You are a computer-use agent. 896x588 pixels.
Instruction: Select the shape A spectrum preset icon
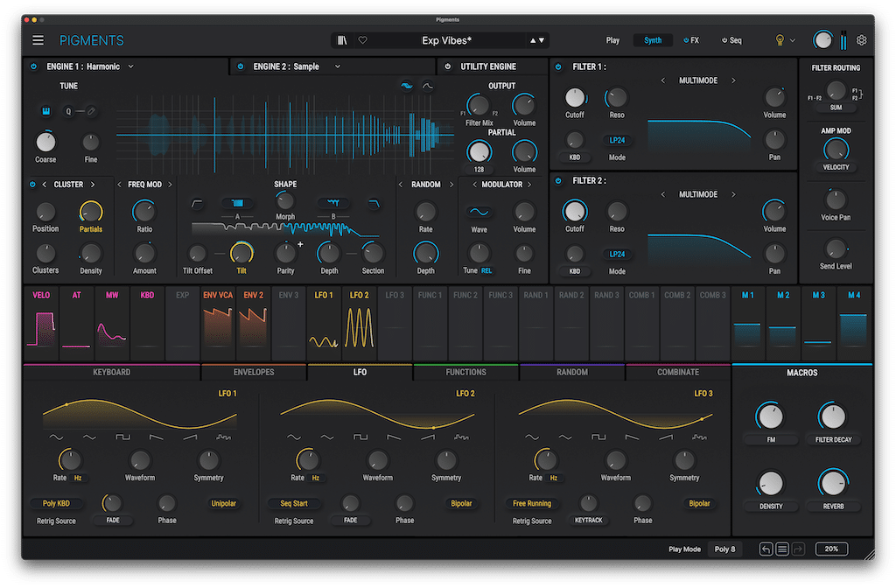click(238, 203)
